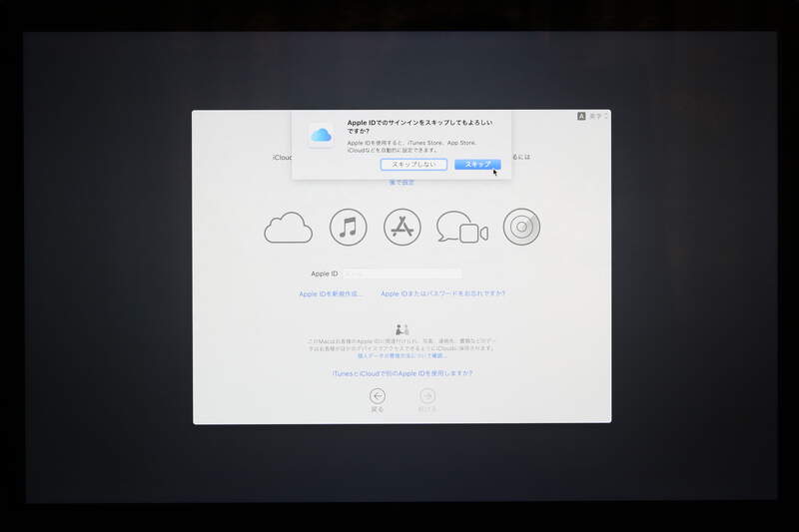Viewport: 799px width, 532px height.
Task: Open the forgot Apple ID or password link
Action: point(442,293)
